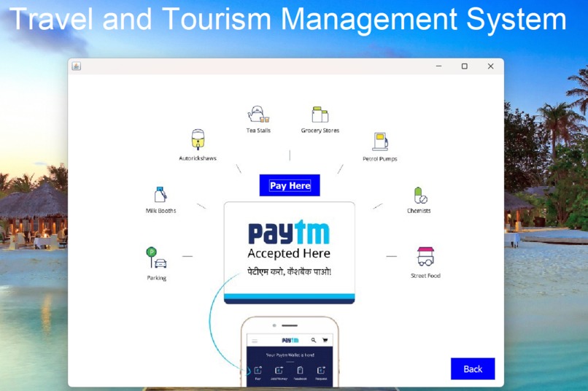Click the 'Grocery Stores' label
The height and width of the screenshot is (391, 588).
(x=320, y=131)
